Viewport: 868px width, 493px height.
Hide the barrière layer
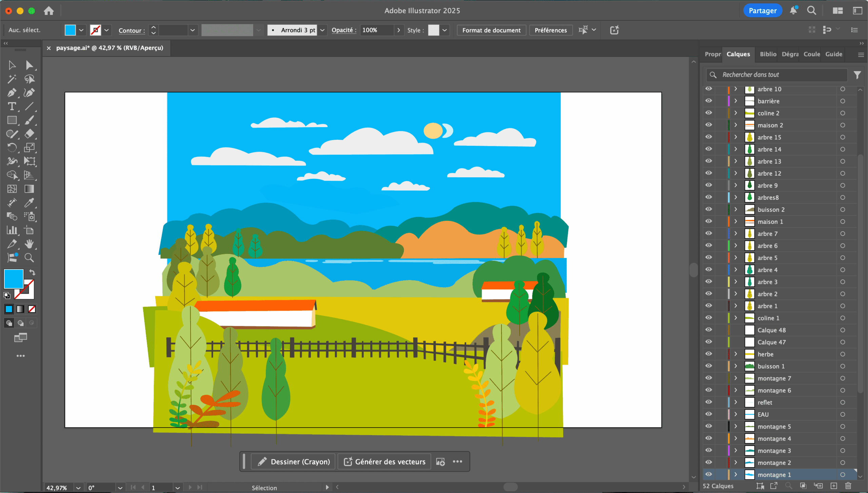click(709, 101)
